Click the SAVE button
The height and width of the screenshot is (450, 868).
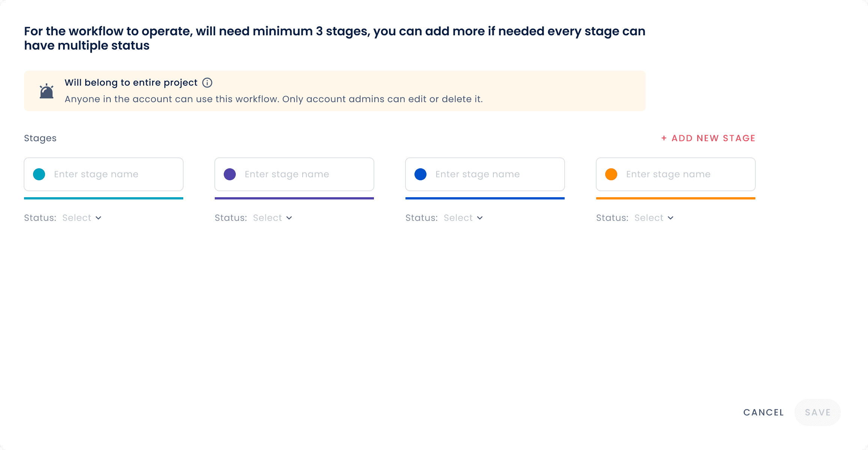point(818,412)
